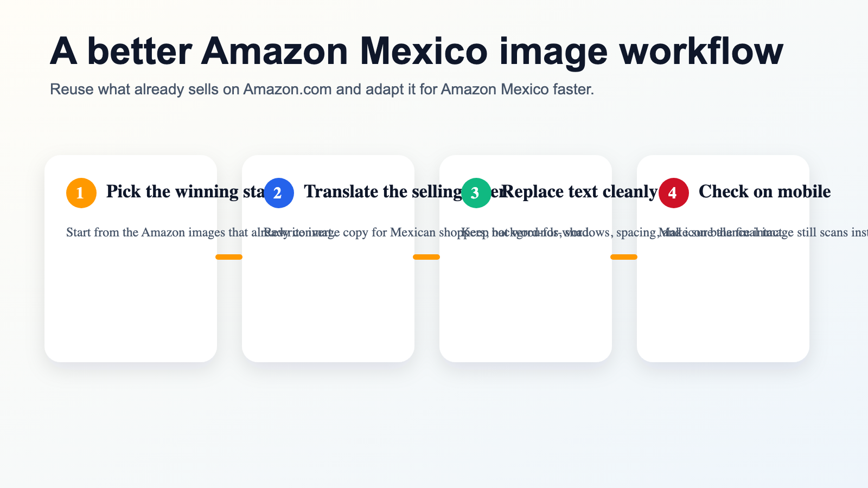This screenshot has width=868, height=488.
Task: Click the 'Check on mobile' heading
Action: coord(764,191)
